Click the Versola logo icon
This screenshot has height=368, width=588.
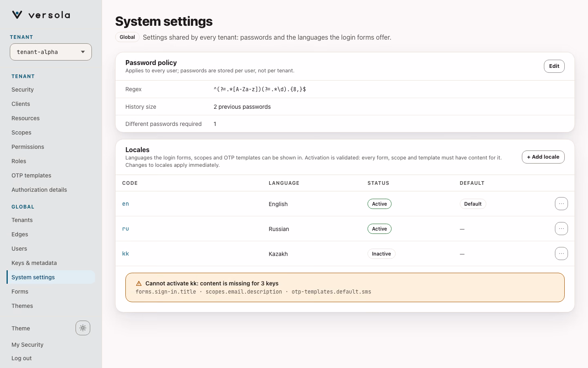coord(17,15)
